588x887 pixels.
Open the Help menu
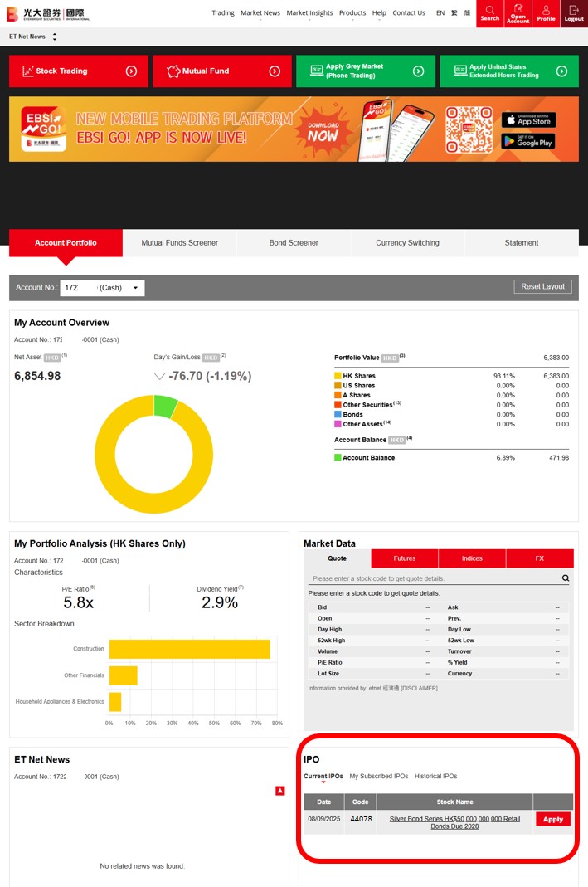click(379, 13)
